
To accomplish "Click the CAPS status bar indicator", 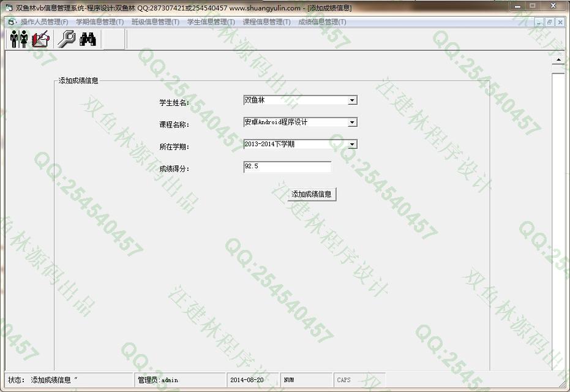I will coord(359,380).
